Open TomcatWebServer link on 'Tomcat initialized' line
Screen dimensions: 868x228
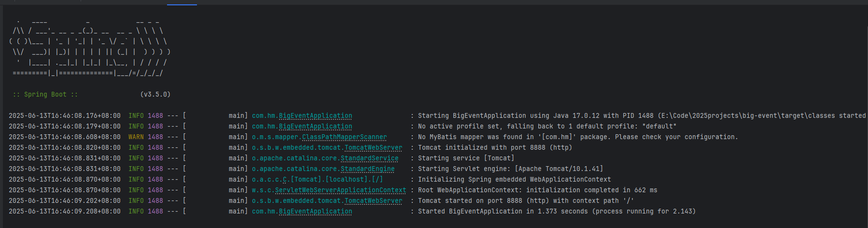(x=373, y=148)
